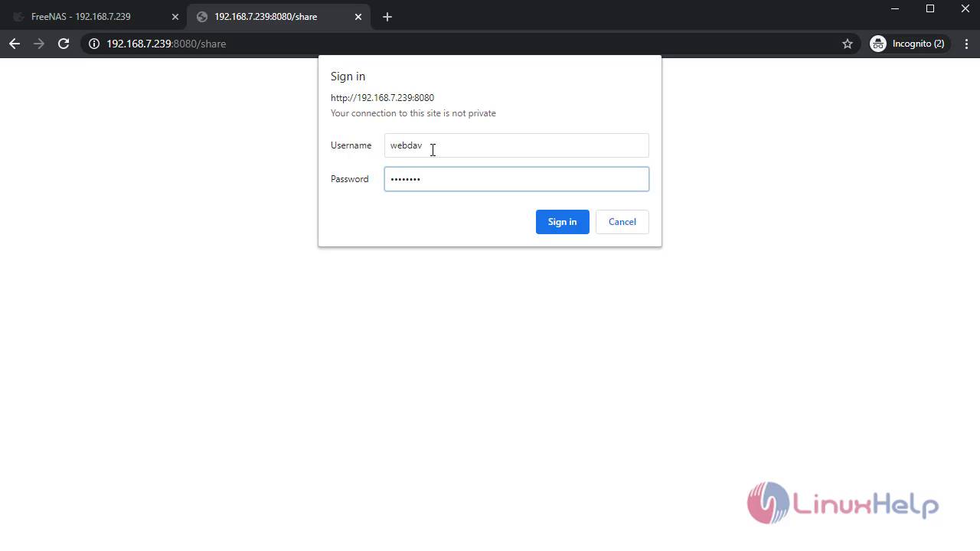Cancel the sign-in dialog
The image size is (980, 551).
[x=622, y=222]
